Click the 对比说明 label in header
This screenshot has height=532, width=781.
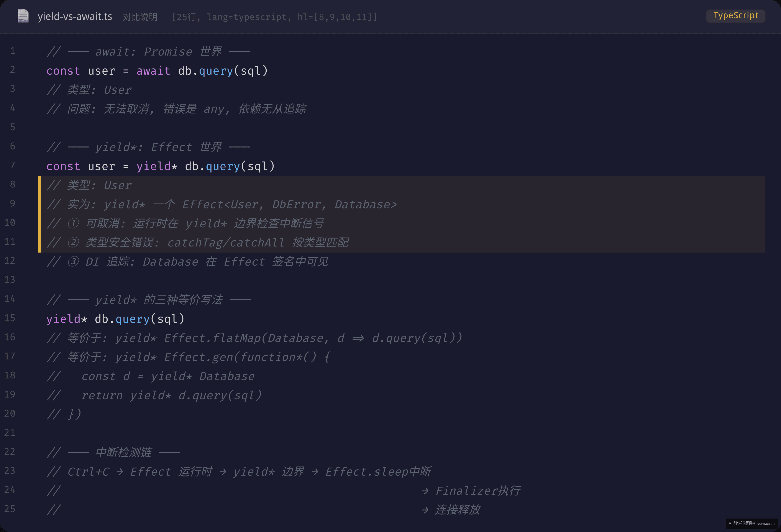pyautogui.click(x=140, y=17)
